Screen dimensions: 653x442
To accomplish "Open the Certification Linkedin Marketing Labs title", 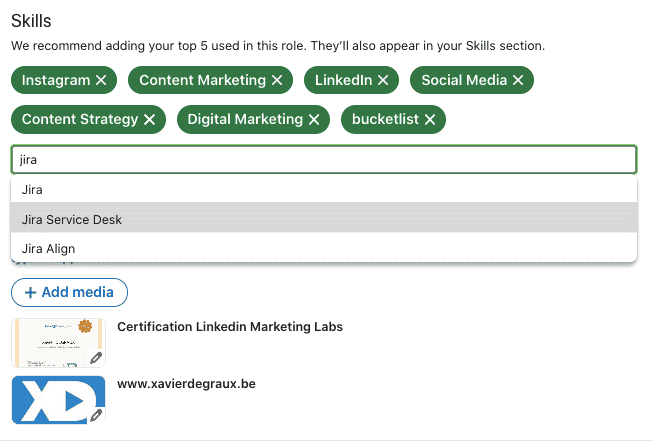I will pos(230,327).
